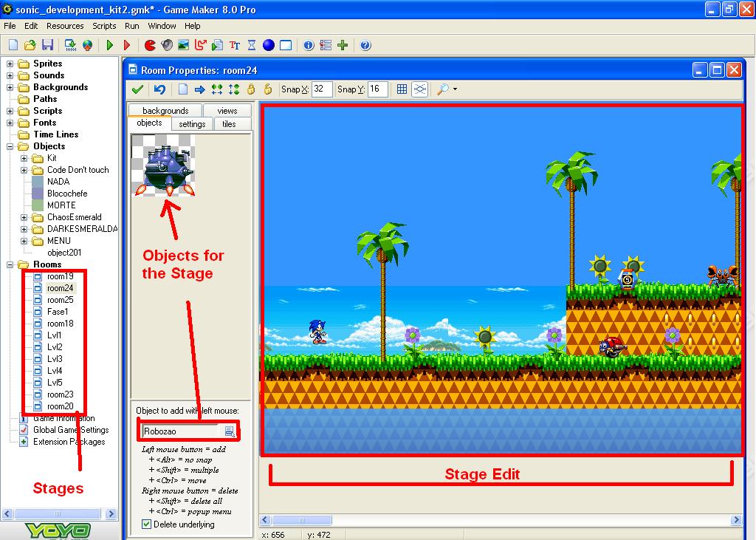Screen dimensions: 756x540
Task: Open the zoom magnifier dropdown arrow
Action: [x=455, y=89]
